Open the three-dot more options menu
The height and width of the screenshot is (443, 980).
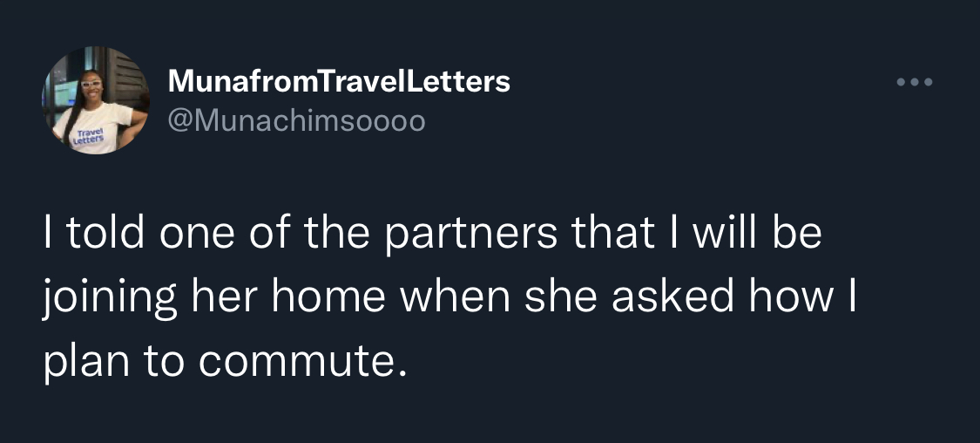pyautogui.click(x=915, y=82)
